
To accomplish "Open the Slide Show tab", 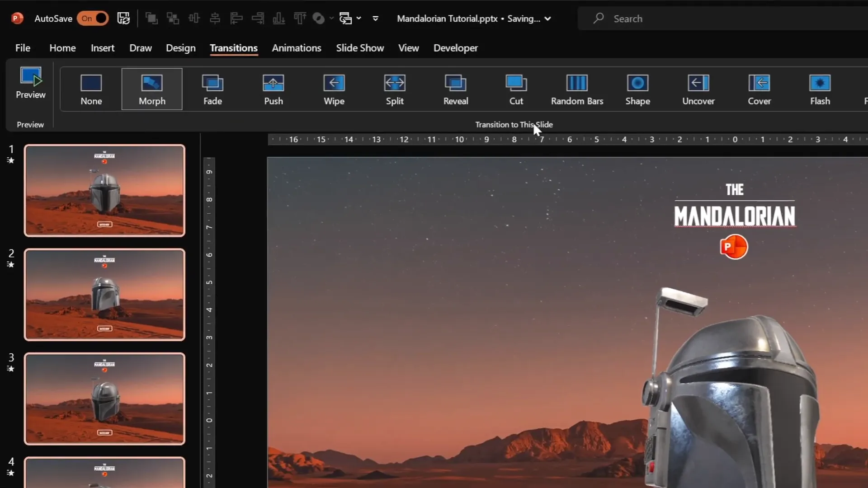I will (x=360, y=48).
